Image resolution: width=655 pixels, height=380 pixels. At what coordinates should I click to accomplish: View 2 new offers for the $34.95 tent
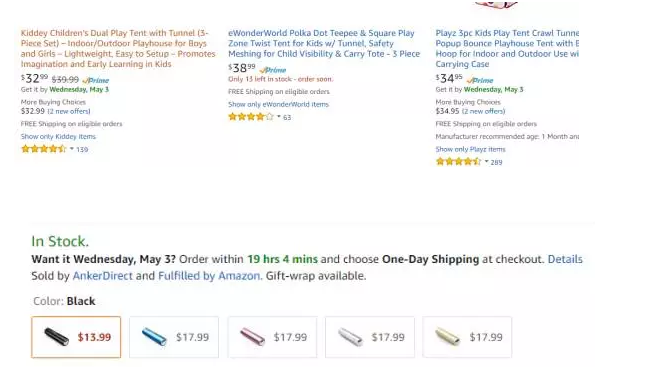click(x=483, y=111)
